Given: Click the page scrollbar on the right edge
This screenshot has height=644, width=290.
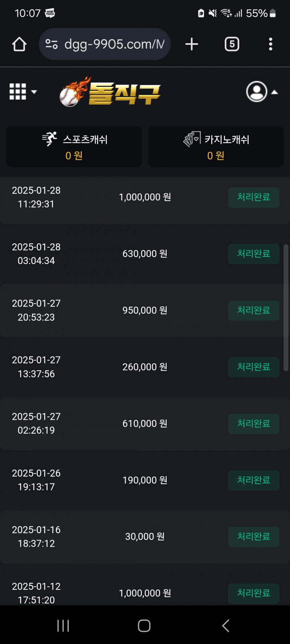Looking at the screenshot, I should (x=286, y=308).
